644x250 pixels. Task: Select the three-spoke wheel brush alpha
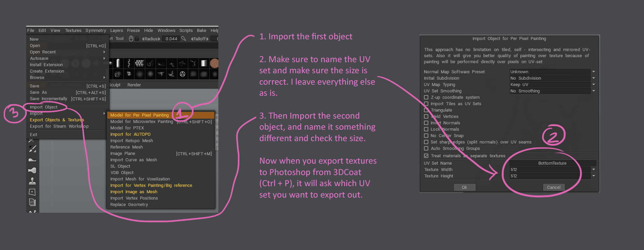(182, 74)
